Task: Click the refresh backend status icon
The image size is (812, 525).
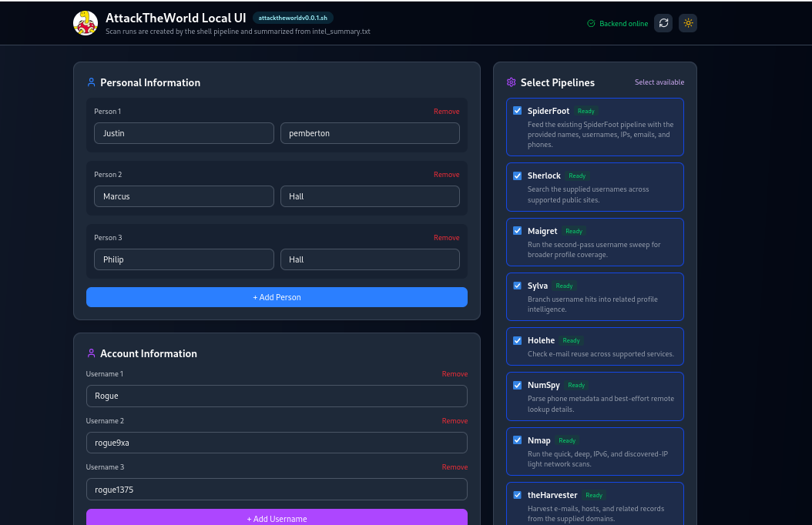Action: [663, 23]
